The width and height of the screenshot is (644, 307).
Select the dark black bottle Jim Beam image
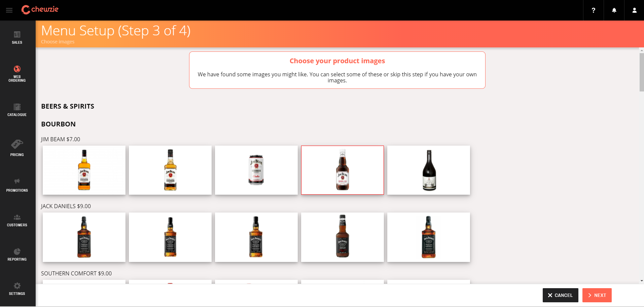pyautogui.click(x=429, y=170)
